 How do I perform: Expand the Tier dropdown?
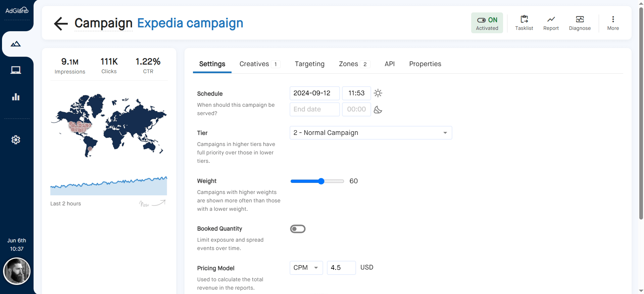click(370, 133)
